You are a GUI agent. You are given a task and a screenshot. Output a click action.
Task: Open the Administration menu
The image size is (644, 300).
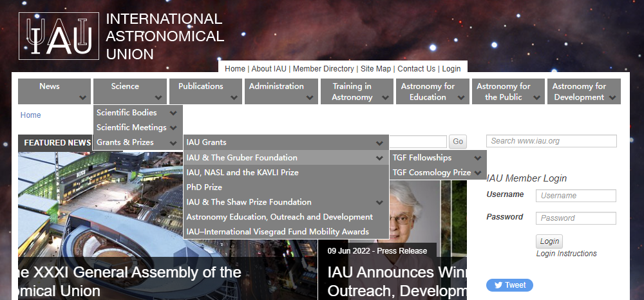coord(281,91)
